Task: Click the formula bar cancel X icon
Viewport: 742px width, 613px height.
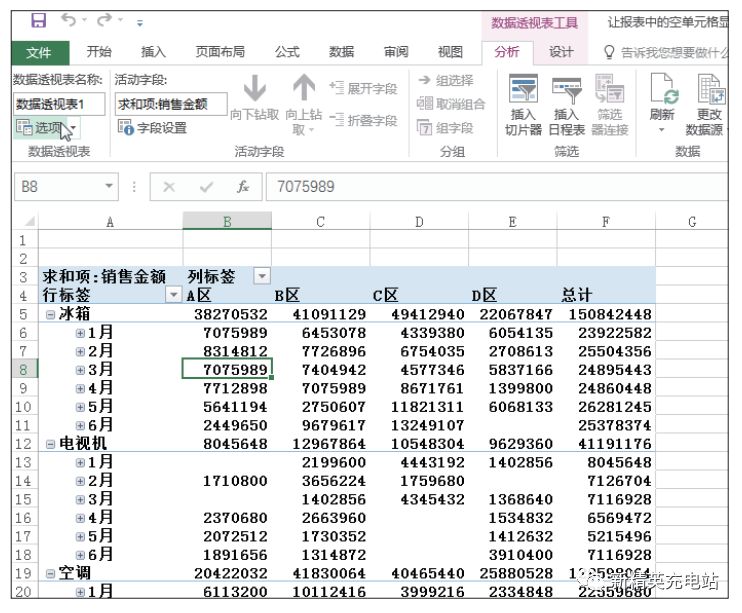Action: pyautogui.click(x=169, y=187)
